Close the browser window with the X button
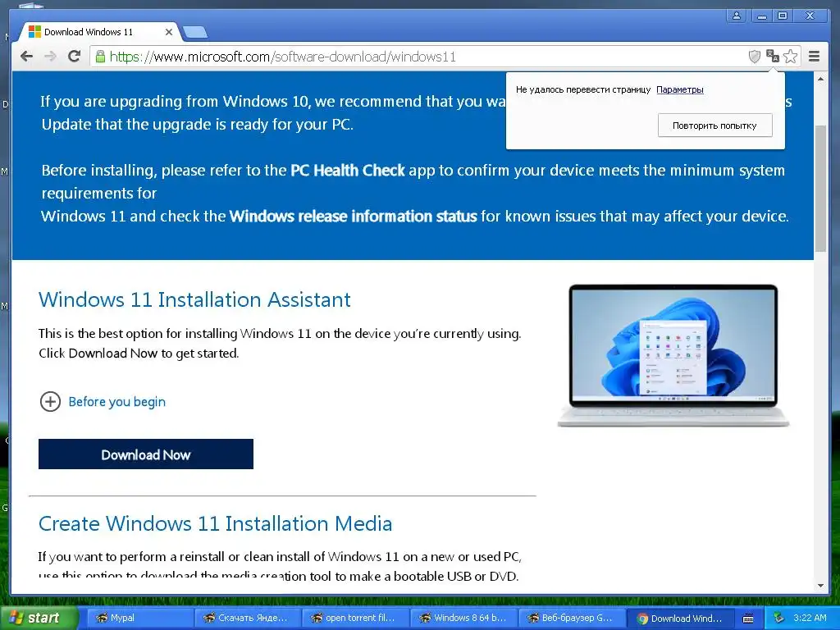This screenshot has width=840, height=630. tap(810, 16)
